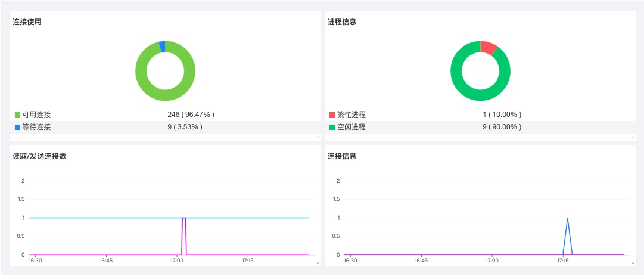Click the red 繁忙进程 legend swatch

click(332, 115)
